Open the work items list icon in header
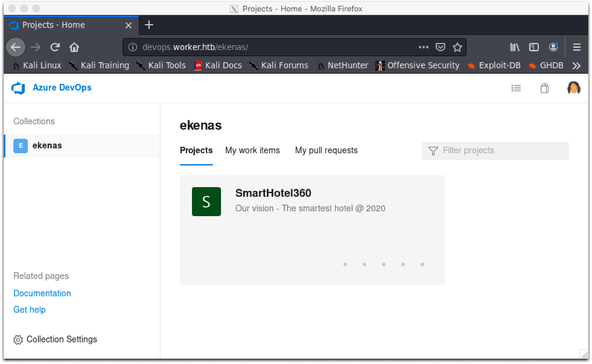 [x=516, y=88]
